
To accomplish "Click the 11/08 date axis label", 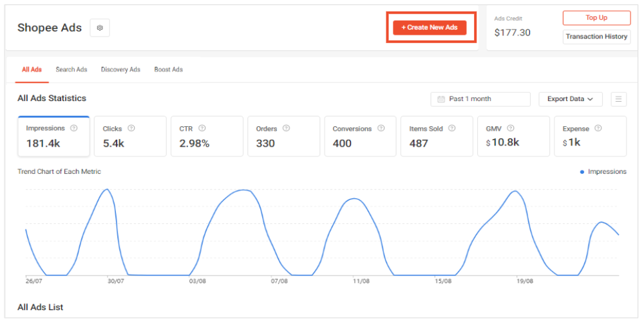I will click(361, 281).
